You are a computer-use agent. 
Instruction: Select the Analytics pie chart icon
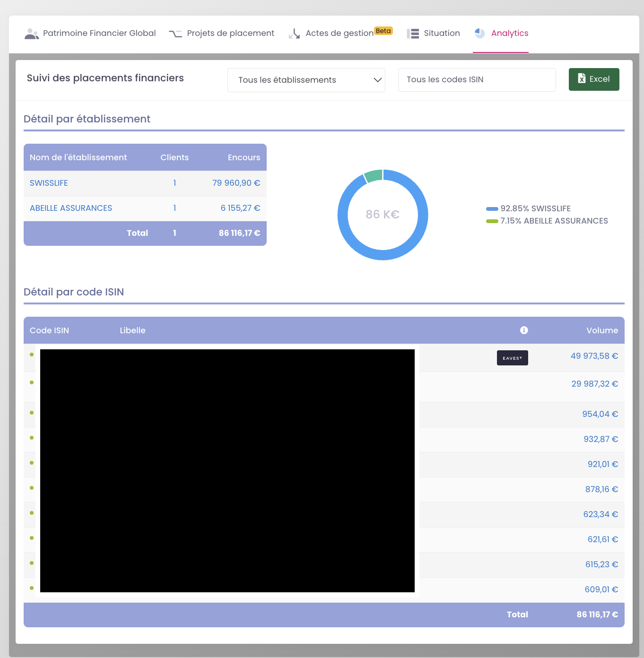(480, 33)
